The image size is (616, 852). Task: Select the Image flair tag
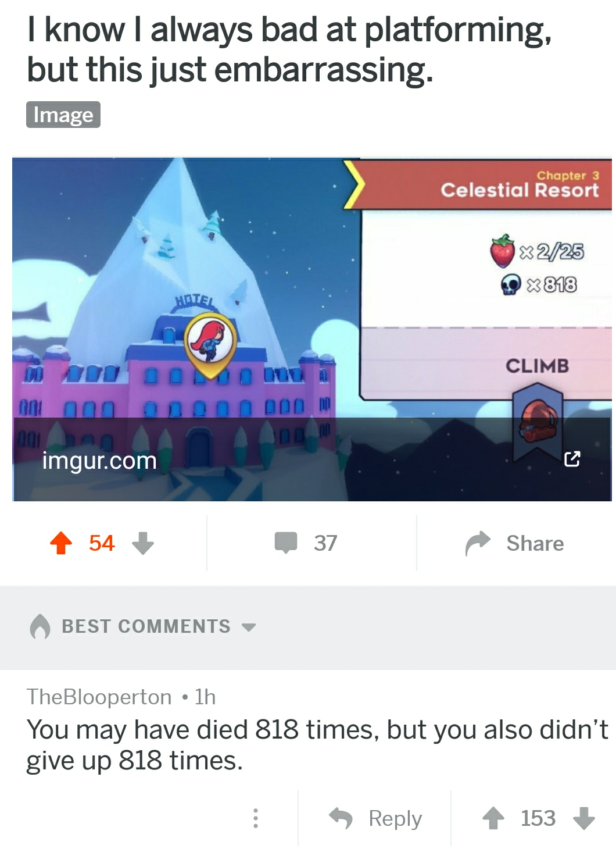pyautogui.click(x=63, y=115)
